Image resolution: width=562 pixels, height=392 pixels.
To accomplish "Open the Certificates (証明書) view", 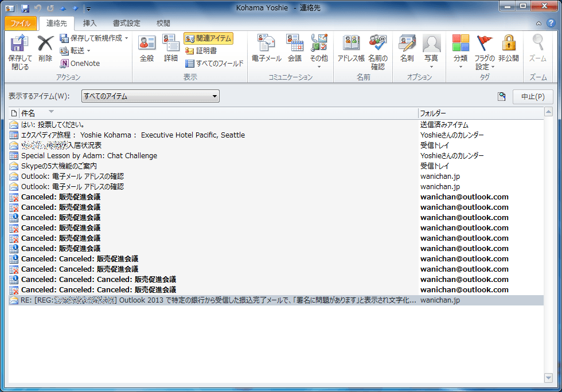I will click(x=201, y=51).
